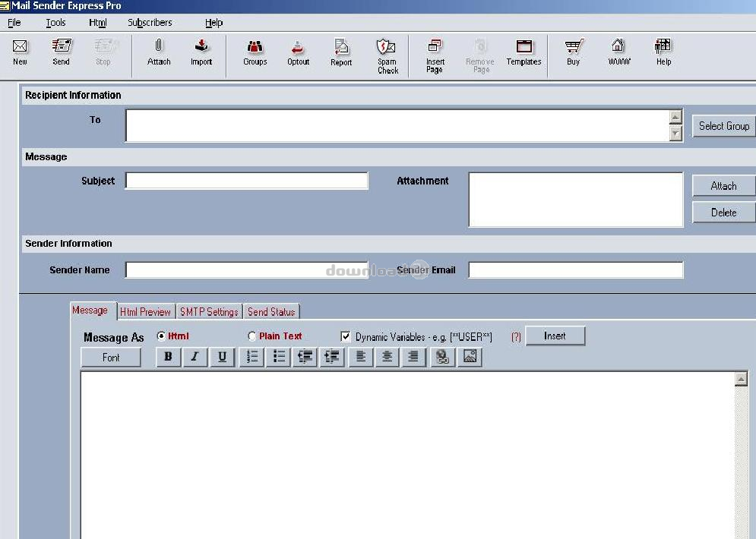Insert a bulleted list
The width and height of the screenshot is (756, 539).
(279, 357)
